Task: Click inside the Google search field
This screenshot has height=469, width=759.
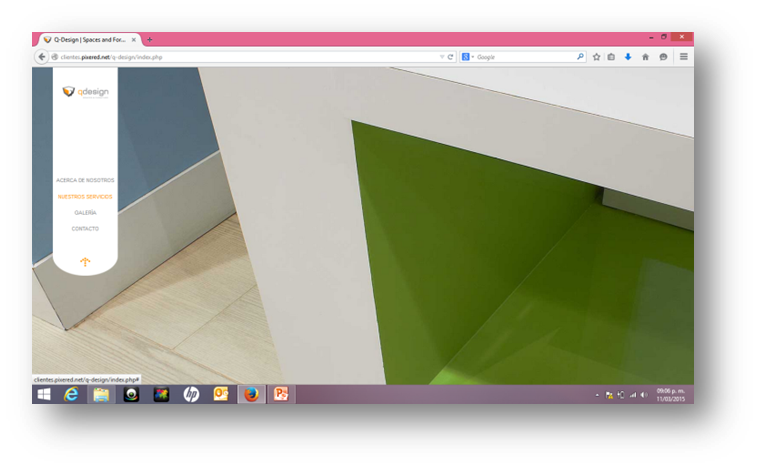Action: pyautogui.click(x=520, y=57)
